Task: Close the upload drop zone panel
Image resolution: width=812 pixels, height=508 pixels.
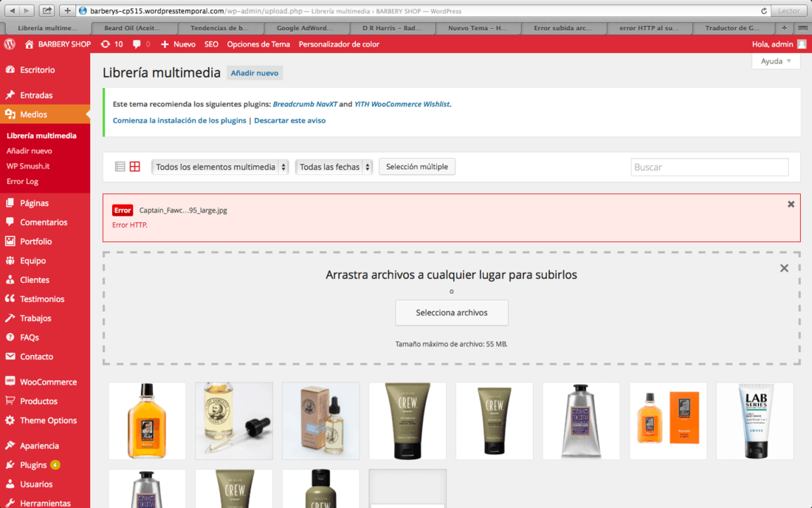Action: tap(784, 268)
